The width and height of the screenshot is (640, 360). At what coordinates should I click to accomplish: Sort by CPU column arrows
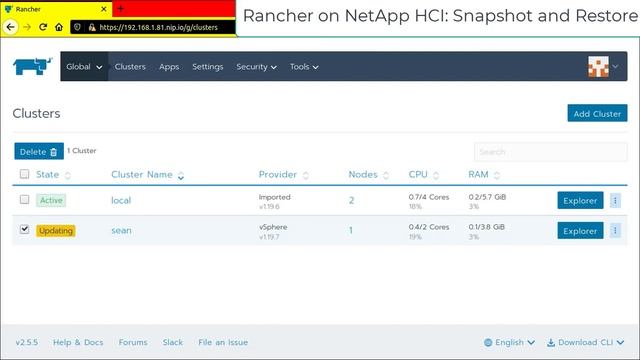[x=436, y=175]
